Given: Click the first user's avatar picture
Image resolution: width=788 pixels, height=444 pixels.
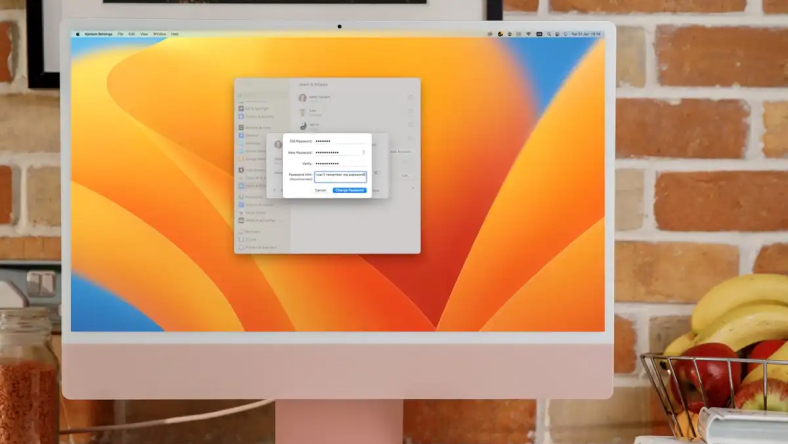Looking at the screenshot, I should click(302, 97).
